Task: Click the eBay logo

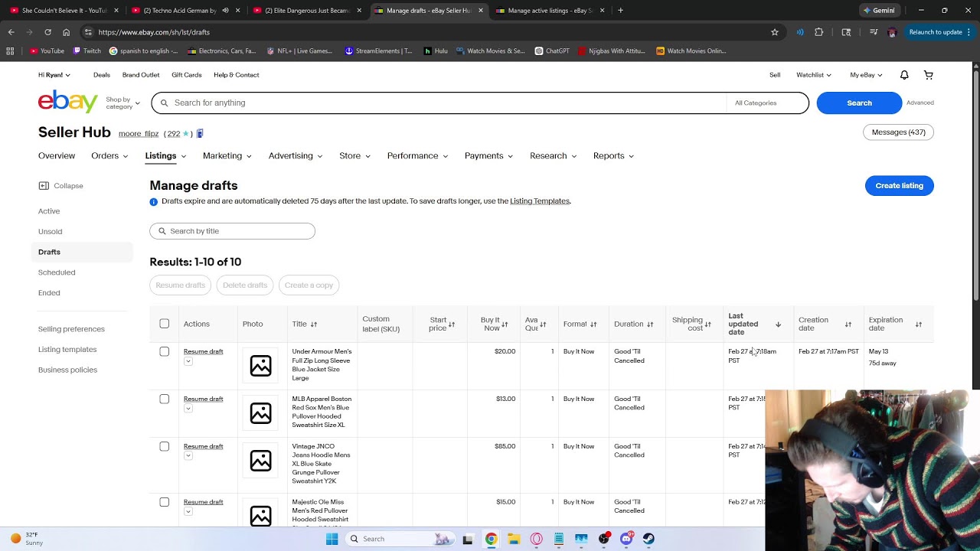Action: coord(68,102)
